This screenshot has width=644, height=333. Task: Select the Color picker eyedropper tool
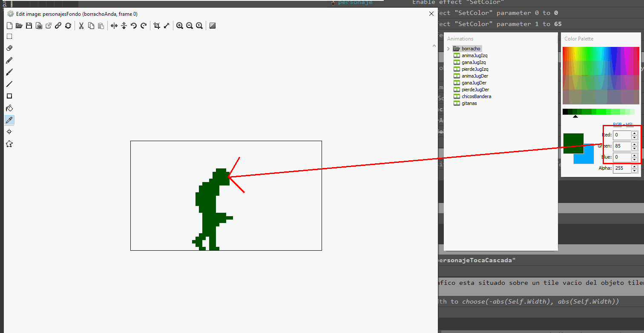[x=9, y=120]
